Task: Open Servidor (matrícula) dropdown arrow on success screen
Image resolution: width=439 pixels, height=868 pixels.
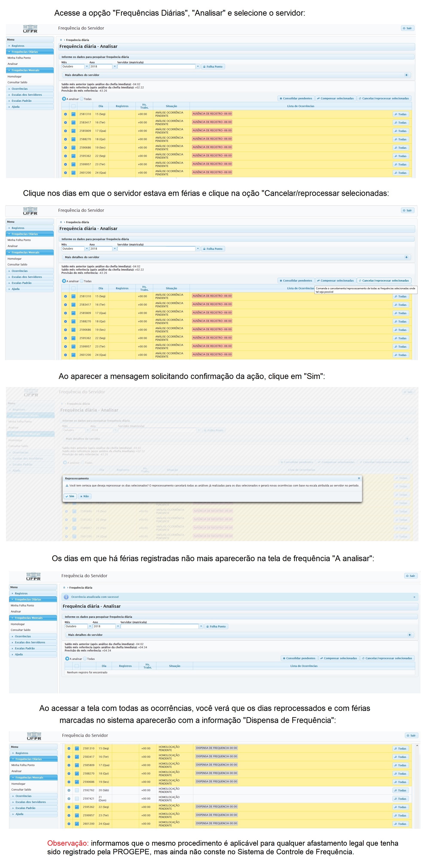Action: click(201, 626)
